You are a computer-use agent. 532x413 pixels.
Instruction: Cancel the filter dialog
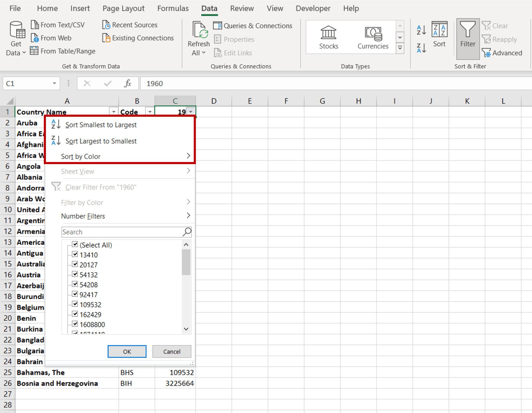point(171,351)
